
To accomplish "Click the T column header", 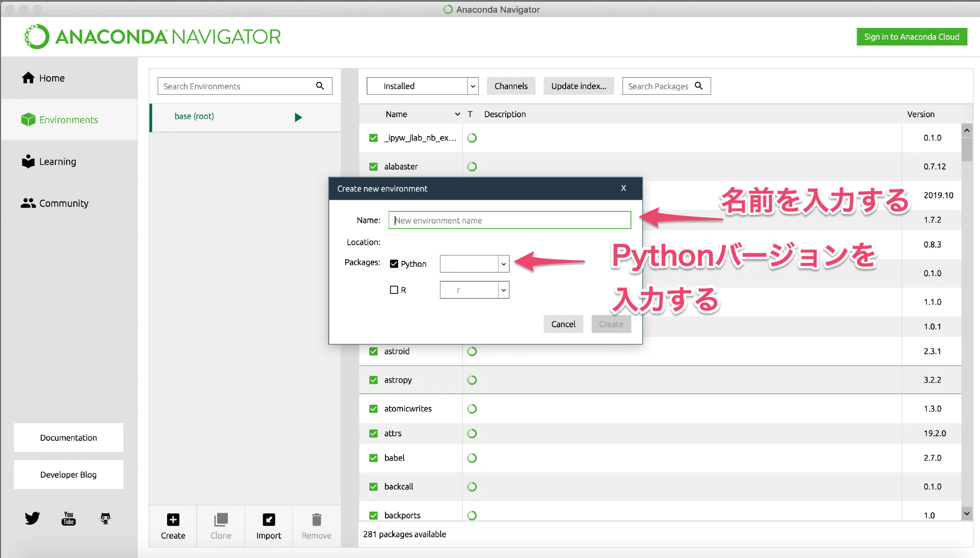I will tap(470, 114).
